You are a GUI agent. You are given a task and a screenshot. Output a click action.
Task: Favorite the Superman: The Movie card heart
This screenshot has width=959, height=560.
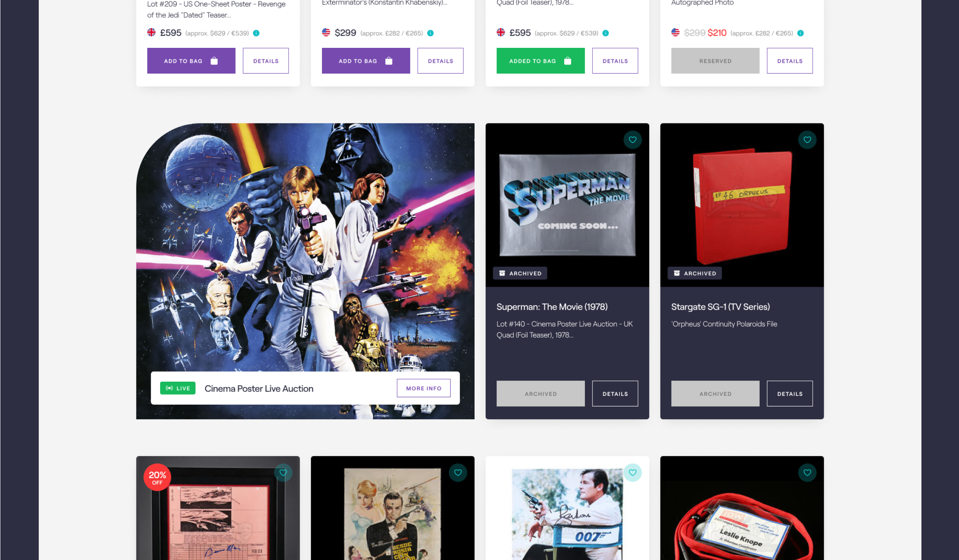coord(632,140)
